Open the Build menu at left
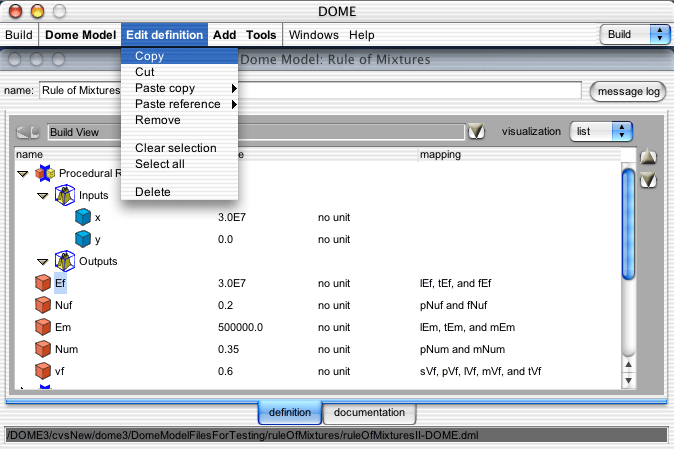The height and width of the screenshot is (449, 674). tap(19, 35)
